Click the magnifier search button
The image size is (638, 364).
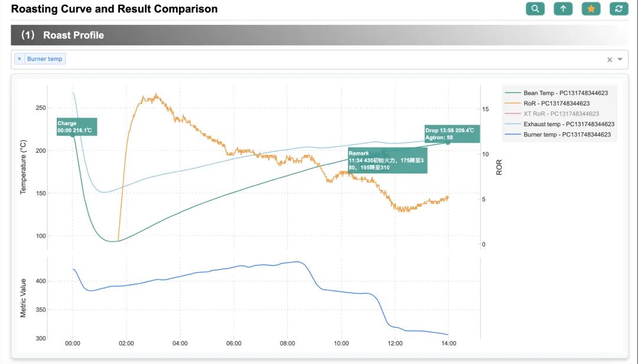pyautogui.click(x=535, y=8)
